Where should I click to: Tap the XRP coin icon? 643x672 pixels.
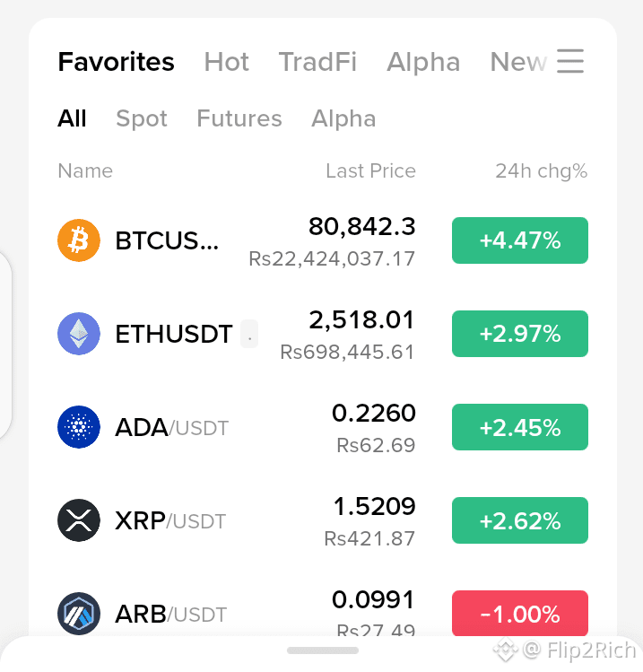tap(79, 520)
